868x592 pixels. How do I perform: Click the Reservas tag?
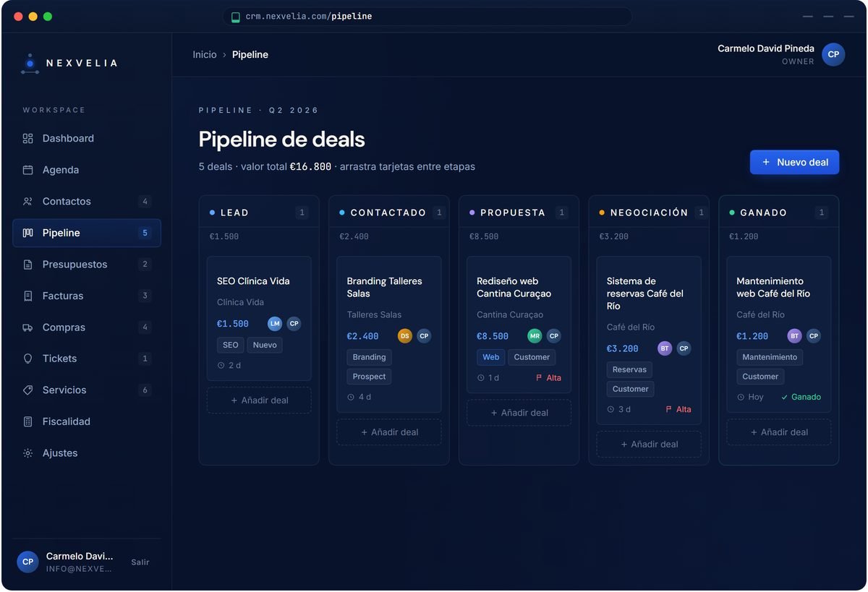pos(629,369)
